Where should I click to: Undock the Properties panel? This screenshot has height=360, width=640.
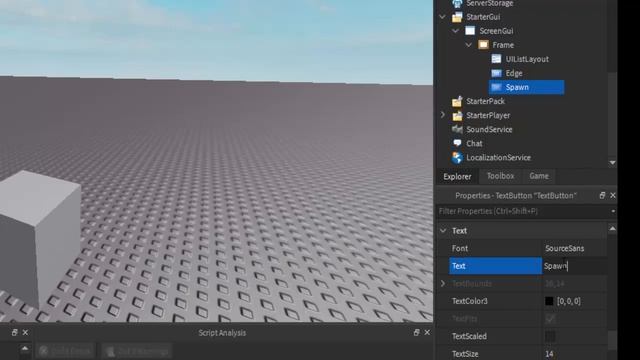pos(602,196)
